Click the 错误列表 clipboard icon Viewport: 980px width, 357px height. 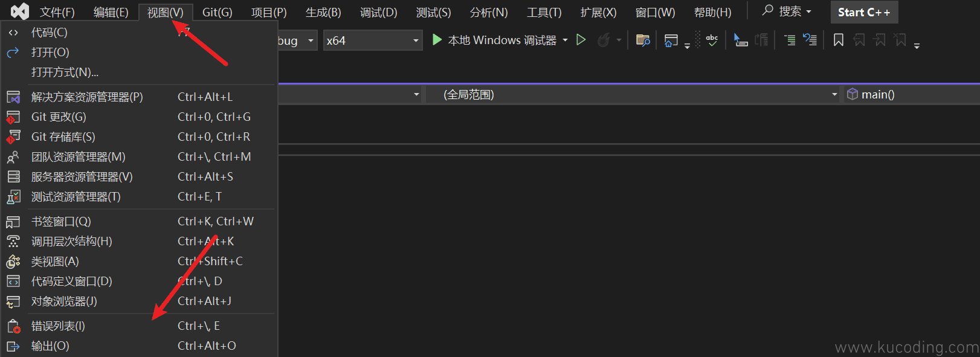click(13, 327)
